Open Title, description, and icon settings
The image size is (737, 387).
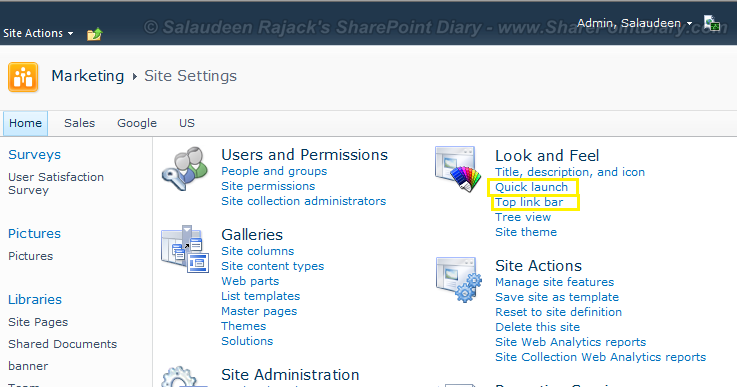click(x=570, y=172)
